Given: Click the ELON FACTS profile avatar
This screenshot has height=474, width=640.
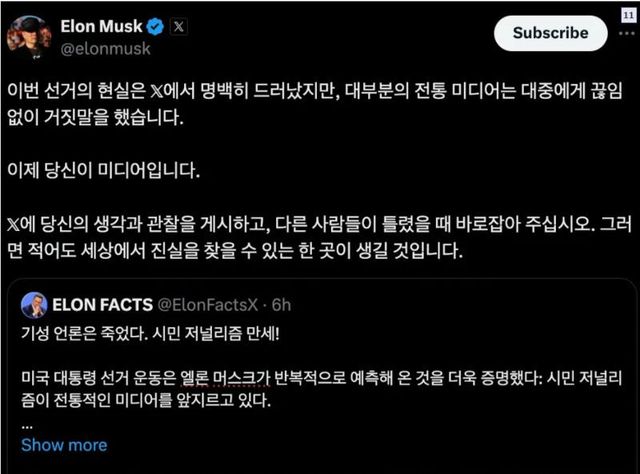Looking at the screenshot, I should [x=33, y=304].
